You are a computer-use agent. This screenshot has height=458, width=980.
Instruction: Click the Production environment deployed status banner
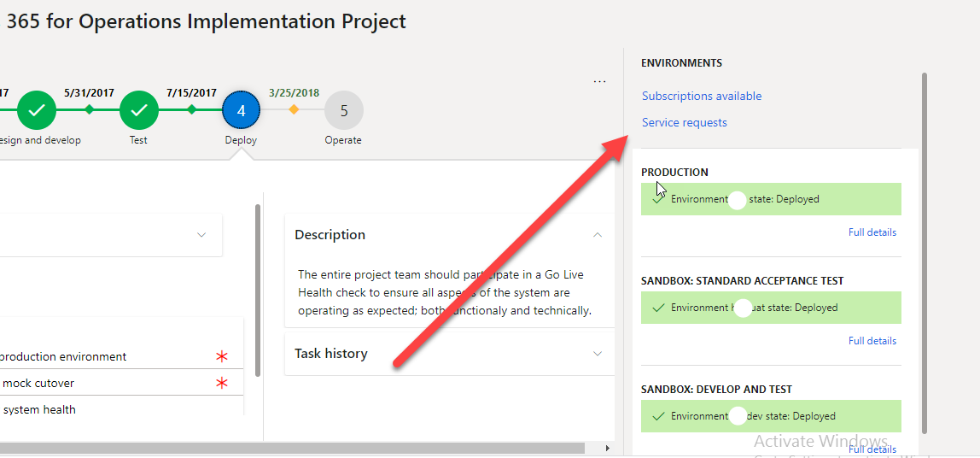[771, 199]
